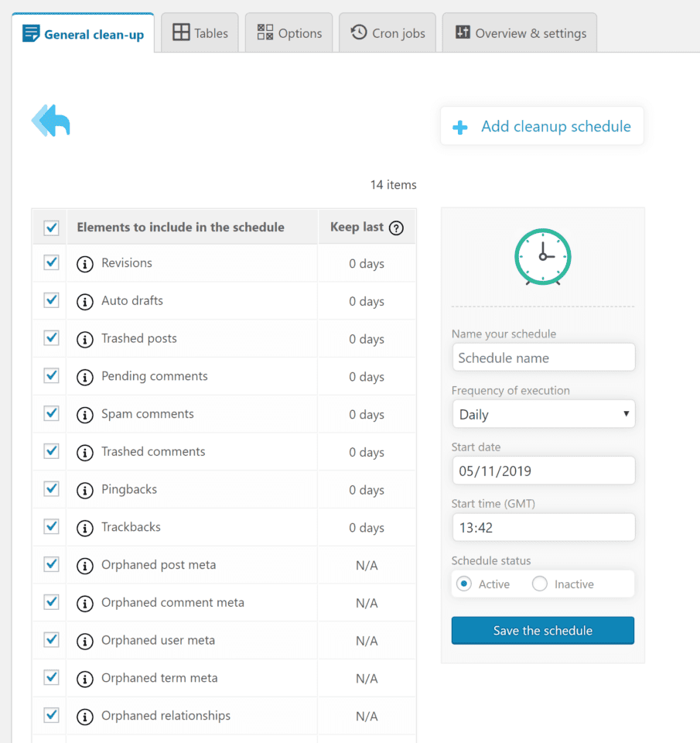700x743 pixels.
Task: Open the Frequency of execution dropdown
Action: (543, 414)
